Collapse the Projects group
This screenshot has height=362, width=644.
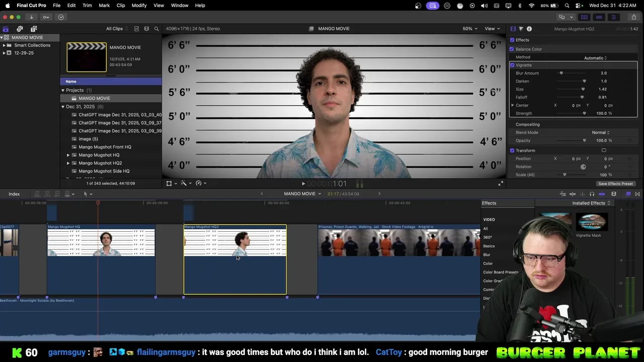[x=63, y=90]
